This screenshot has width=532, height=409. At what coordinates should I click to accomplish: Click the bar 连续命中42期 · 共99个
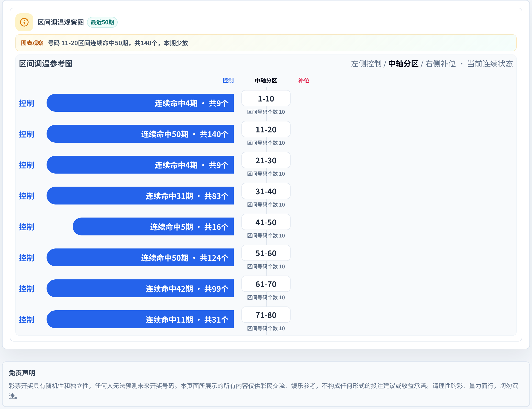[x=140, y=288]
